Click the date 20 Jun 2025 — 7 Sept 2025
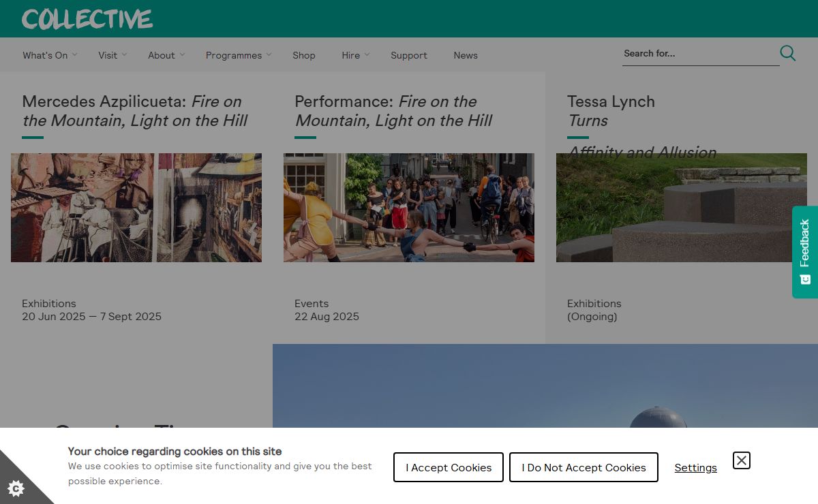 (91, 317)
